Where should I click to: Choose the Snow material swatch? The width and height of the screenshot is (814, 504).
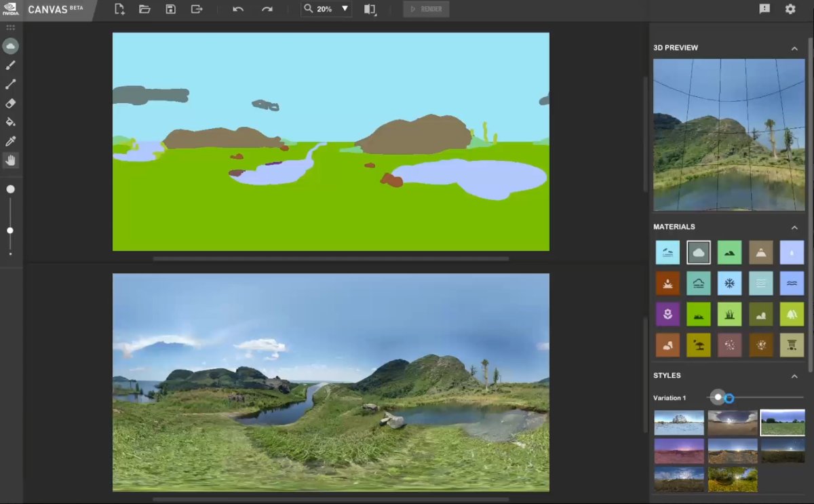pos(729,283)
